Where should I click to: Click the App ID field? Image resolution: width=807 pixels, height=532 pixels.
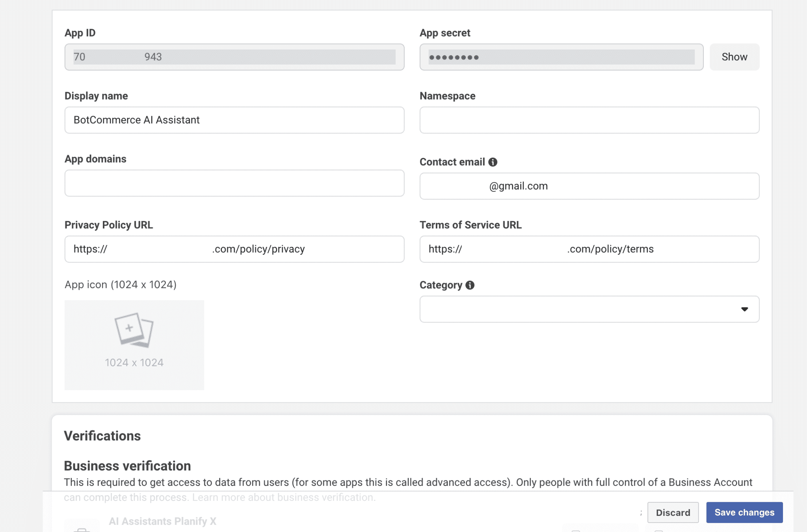tap(234, 57)
